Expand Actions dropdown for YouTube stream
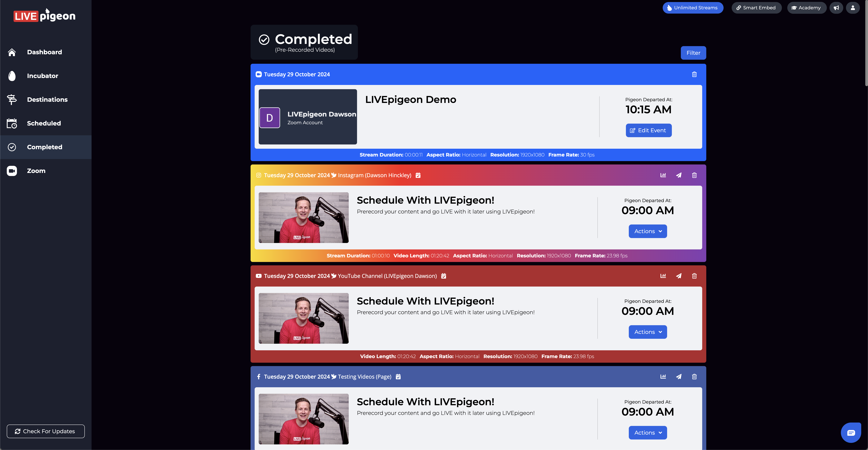The width and height of the screenshot is (868, 450). 647,332
